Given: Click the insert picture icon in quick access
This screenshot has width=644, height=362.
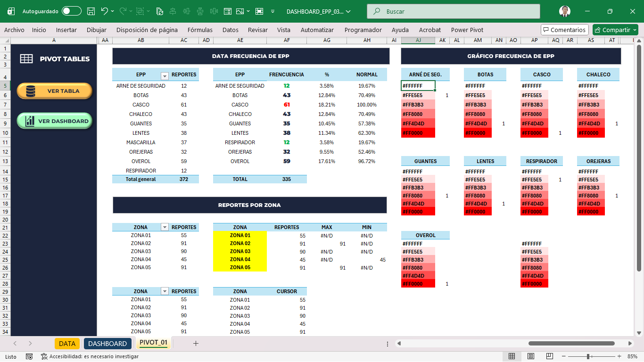Looking at the screenshot, I should click(x=240, y=11).
